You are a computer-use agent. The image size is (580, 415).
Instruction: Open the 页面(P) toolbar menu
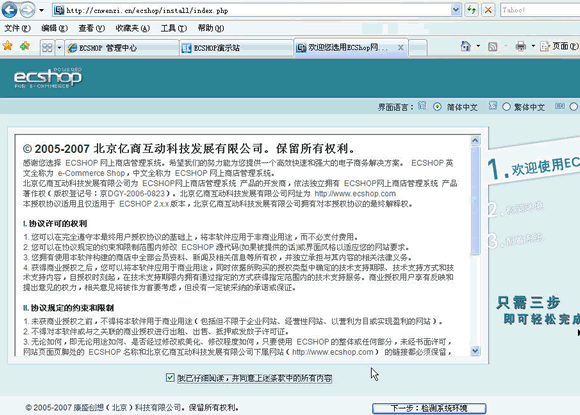560,46
